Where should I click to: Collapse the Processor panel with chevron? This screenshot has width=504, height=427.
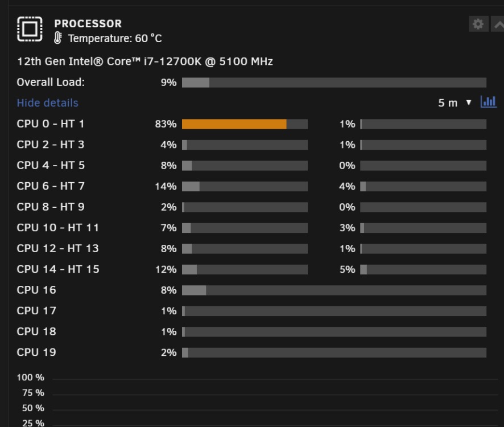click(498, 24)
